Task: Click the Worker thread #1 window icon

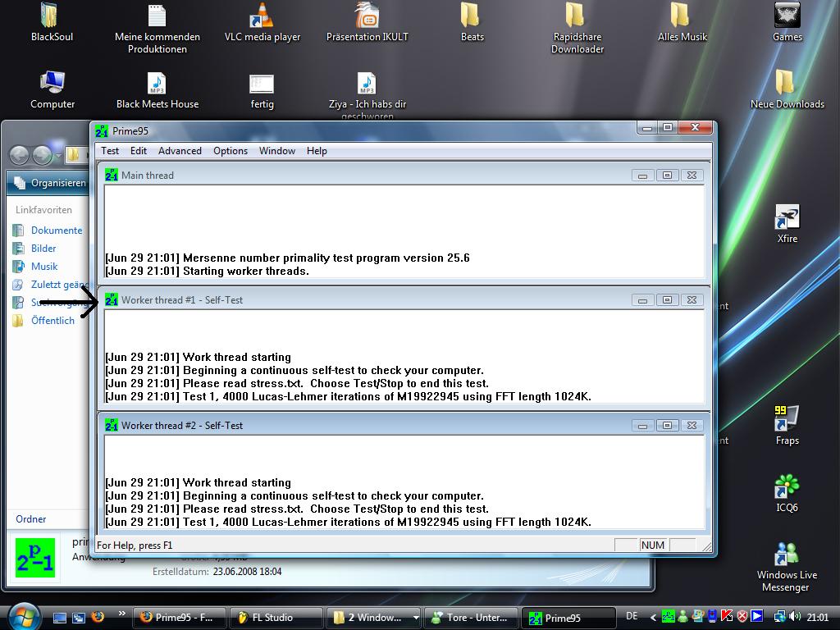Action: [112, 300]
